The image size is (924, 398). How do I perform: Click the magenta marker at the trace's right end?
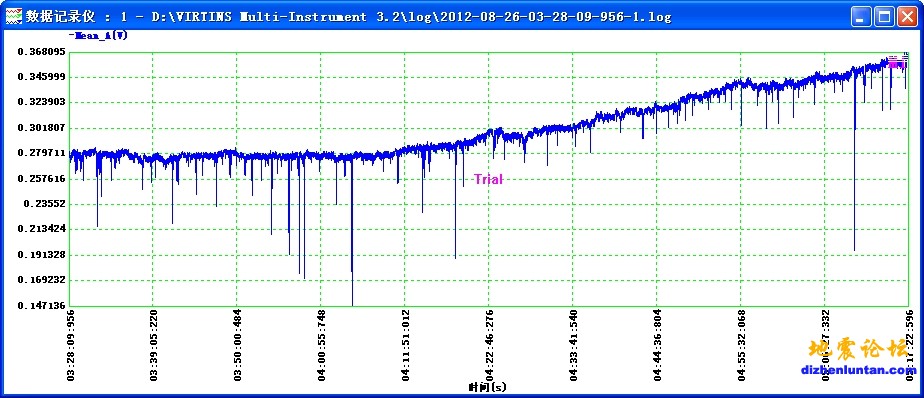pyautogui.click(x=897, y=61)
